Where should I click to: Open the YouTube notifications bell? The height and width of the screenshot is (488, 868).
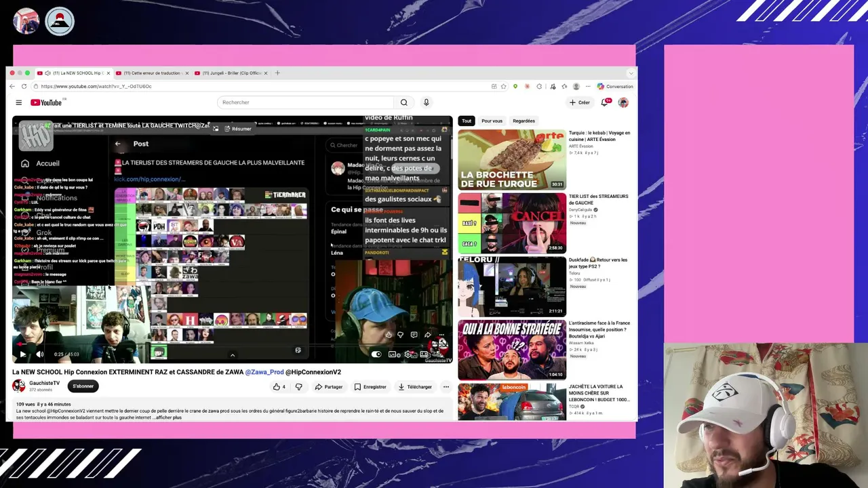pos(604,102)
